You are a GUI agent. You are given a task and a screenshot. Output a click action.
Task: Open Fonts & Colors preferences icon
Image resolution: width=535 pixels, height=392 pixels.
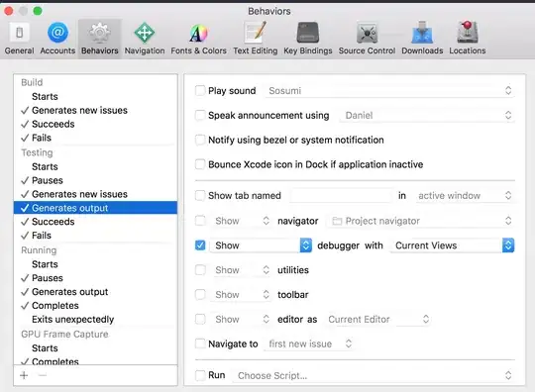pos(198,33)
